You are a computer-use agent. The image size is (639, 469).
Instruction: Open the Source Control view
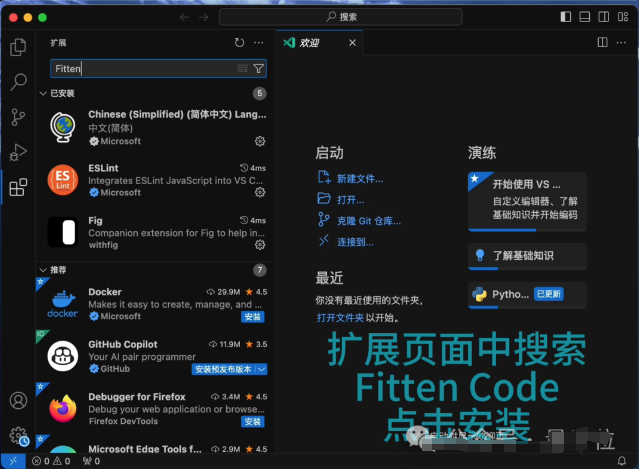coord(18,117)
